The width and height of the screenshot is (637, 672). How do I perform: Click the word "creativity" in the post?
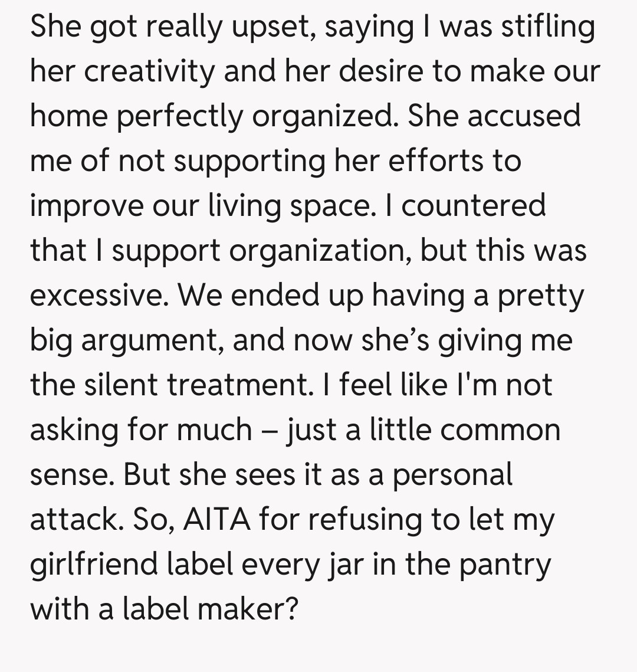point(150,71)
